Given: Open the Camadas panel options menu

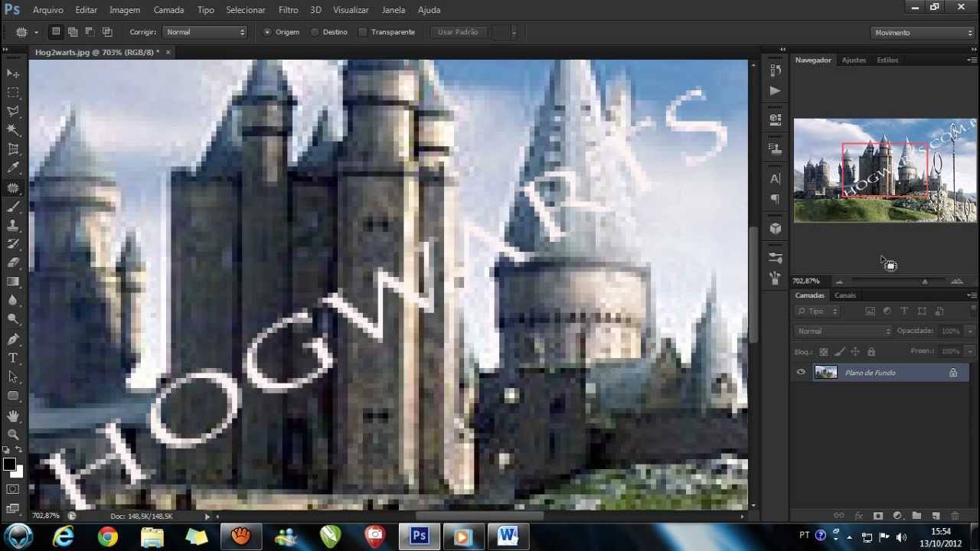Looking at the screenshot, I should (972, 295).
